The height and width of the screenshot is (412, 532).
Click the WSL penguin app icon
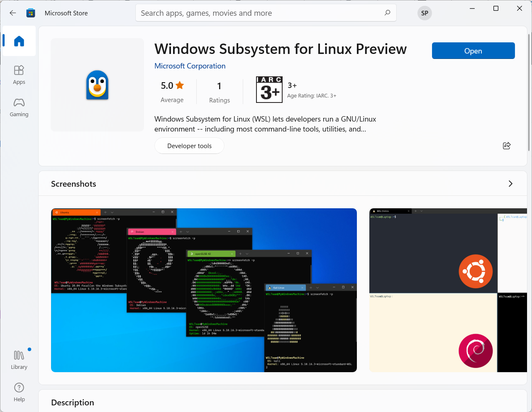point(97,85)
